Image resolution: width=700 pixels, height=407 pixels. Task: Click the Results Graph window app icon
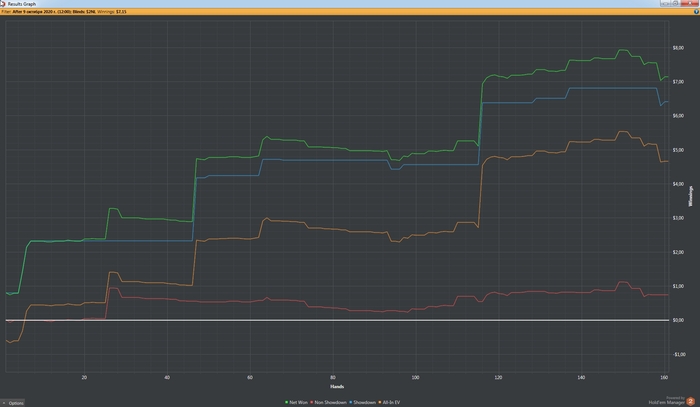click(3, 4)
